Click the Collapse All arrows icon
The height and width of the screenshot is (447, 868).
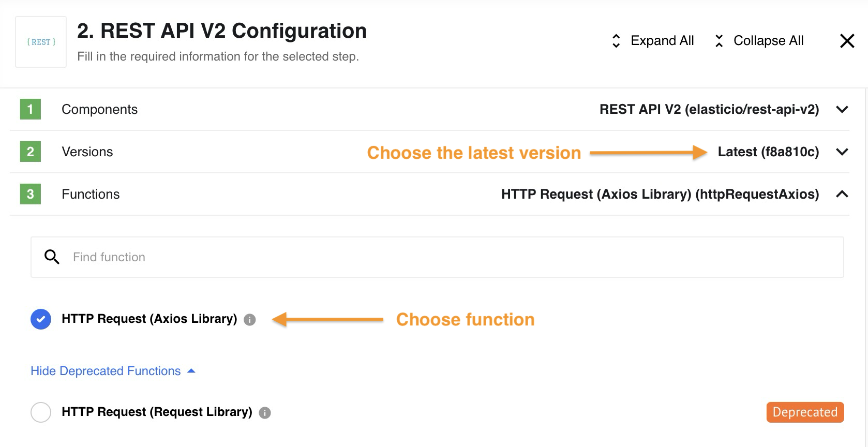click(719, 41)
